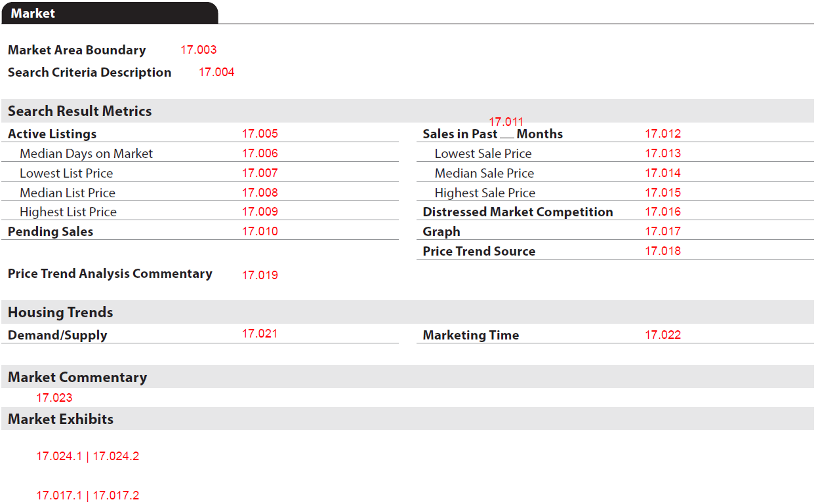Screen dimensions: 818x504
Task: Select the months field code 17.011
Action: [x=506, y=122]
